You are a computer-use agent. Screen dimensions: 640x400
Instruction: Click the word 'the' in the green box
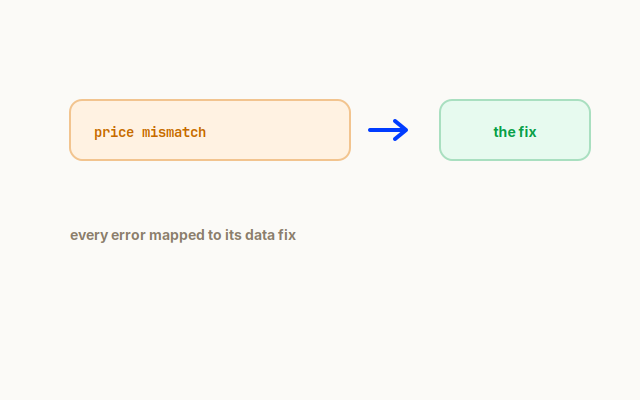[504, 132]
